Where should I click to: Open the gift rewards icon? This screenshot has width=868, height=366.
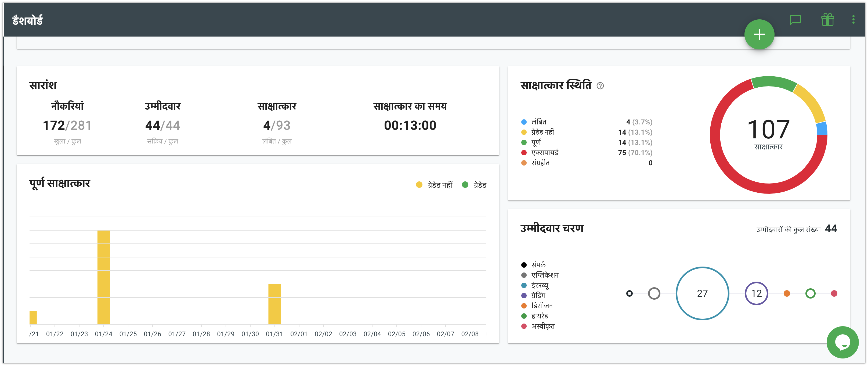[827, 20]
